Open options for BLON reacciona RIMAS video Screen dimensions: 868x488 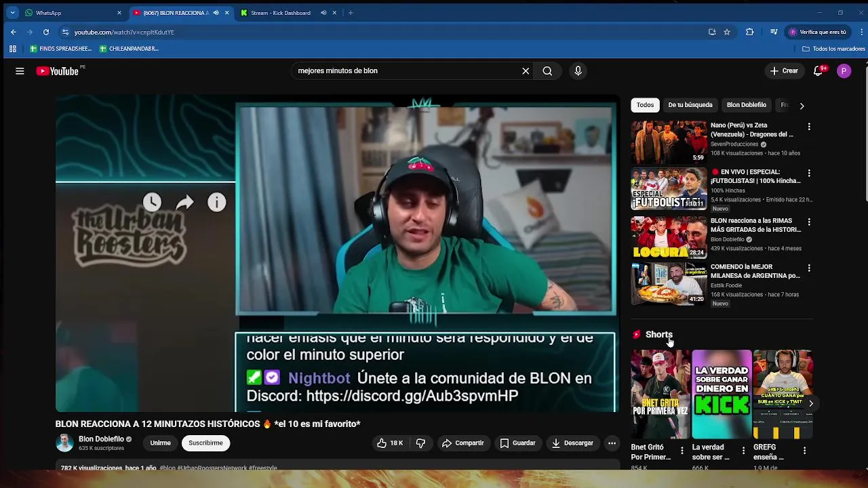pyautogui.click(x=808, y=222)
